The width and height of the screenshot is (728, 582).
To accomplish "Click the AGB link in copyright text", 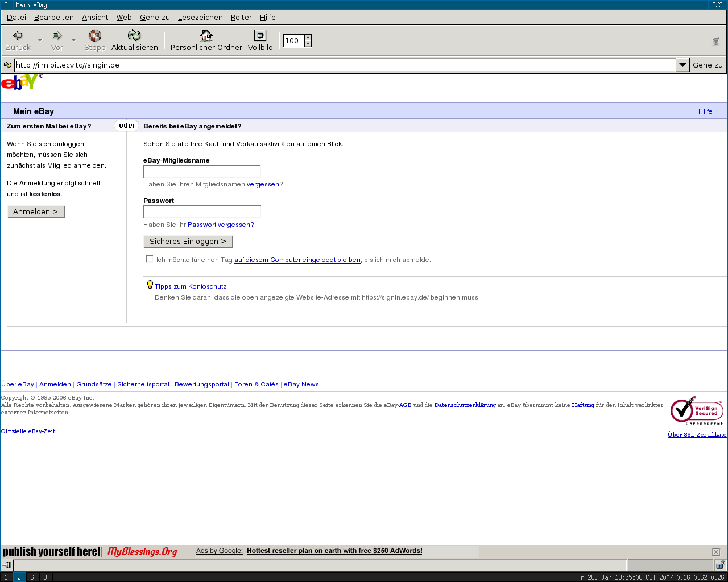I will coord(406,405).
